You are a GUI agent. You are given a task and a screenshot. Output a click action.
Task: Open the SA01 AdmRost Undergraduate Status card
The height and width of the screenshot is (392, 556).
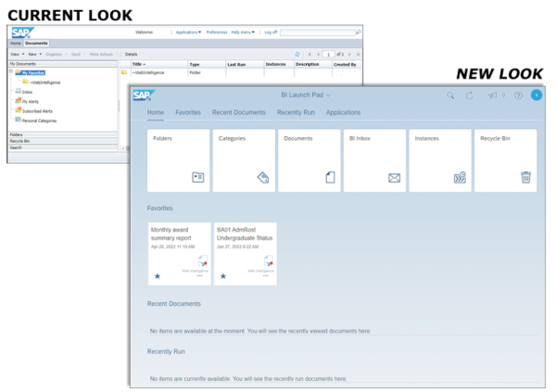pyautogui.click(x=246, y=254)
